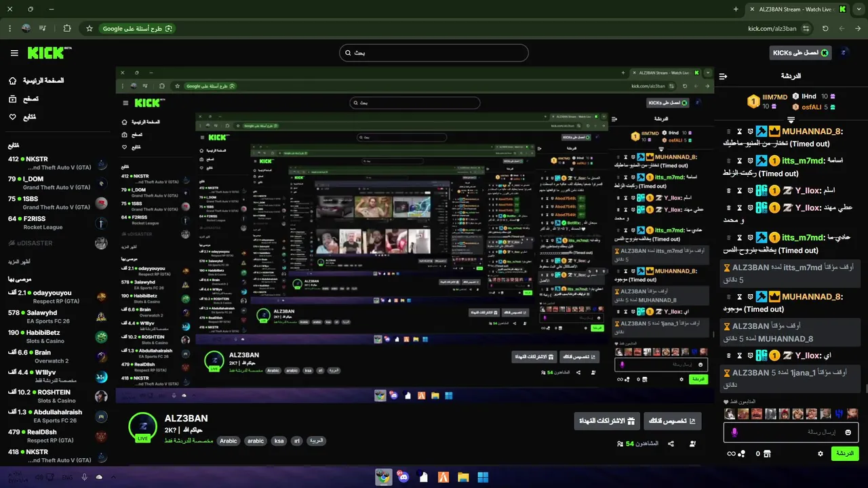Click the customize channel button
Screen dimensions: 868x488
(673, 421)
